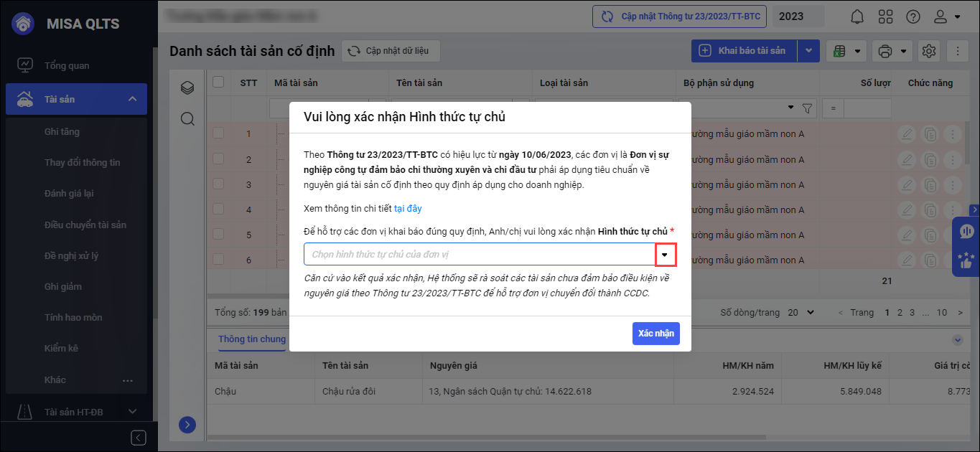This screenshot has height=452, width=980.
Task: Open Tính hao mòn menu item
Action: [73, 317]
